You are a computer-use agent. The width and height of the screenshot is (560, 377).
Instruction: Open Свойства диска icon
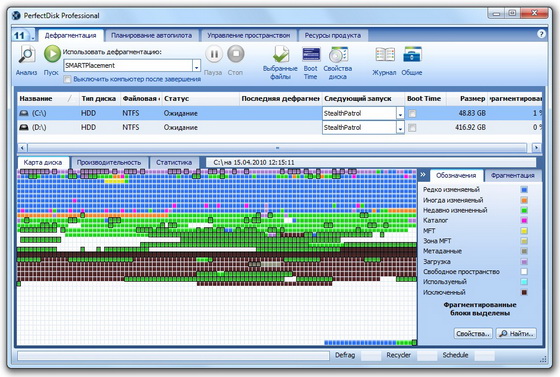[338, 54]
